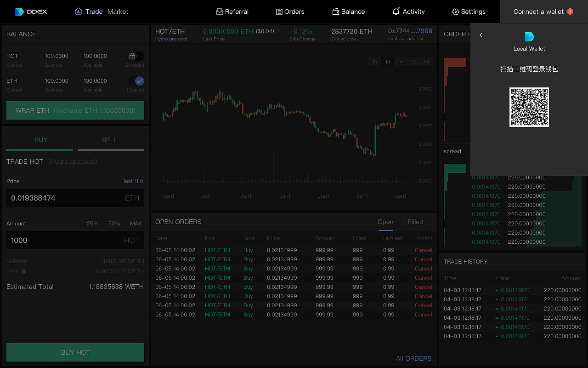Select the 1m chart interval
This screenshot has width=588, height=368.
pyautogui.click(x=401, y=62)
